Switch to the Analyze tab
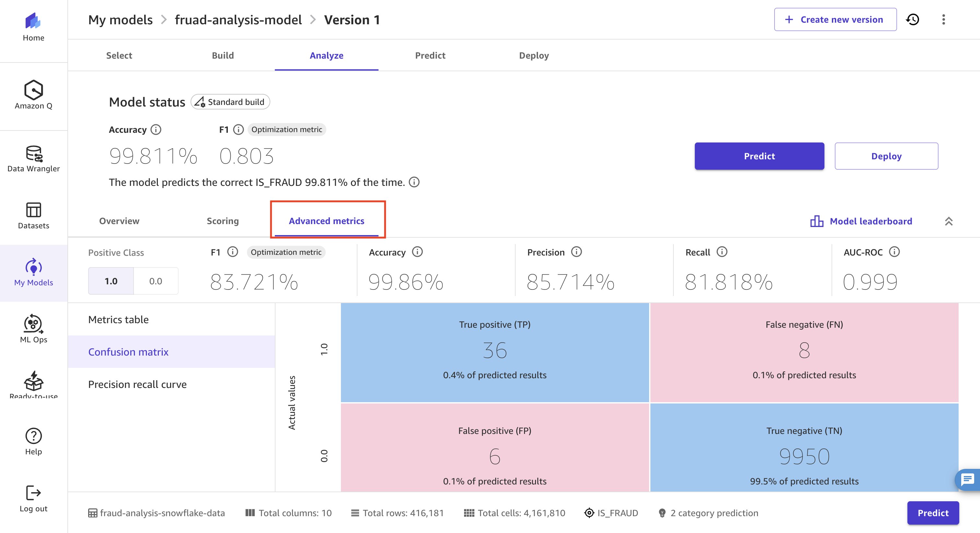This screenshot has height=533, width=980. (326, 55)
